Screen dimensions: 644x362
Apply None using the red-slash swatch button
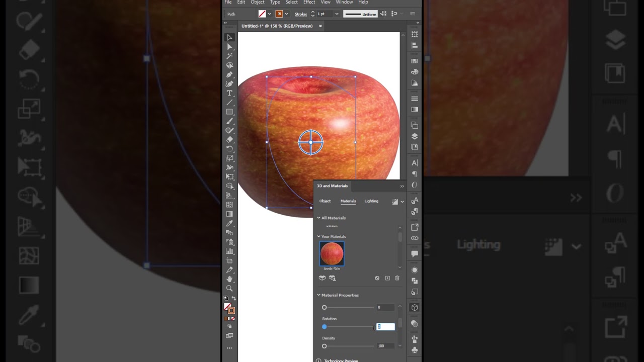coord(233,319)
